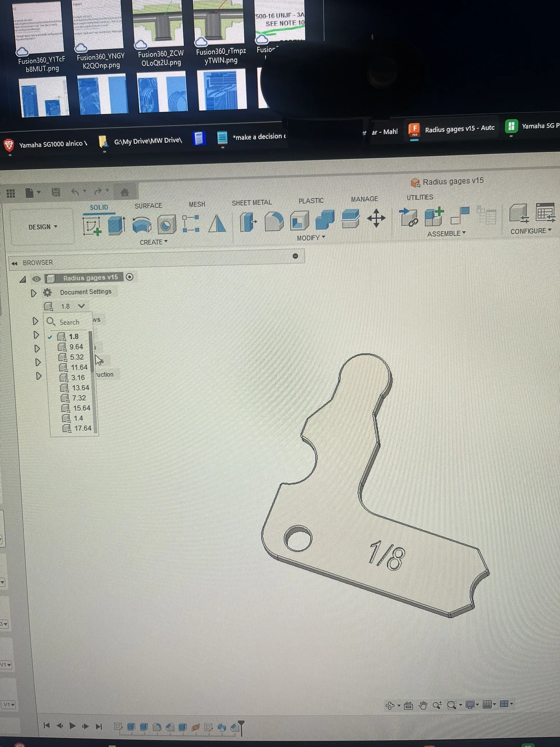
Task: Select the Press Pull tool
Action: pyautogui.click(x=248, y=222)
